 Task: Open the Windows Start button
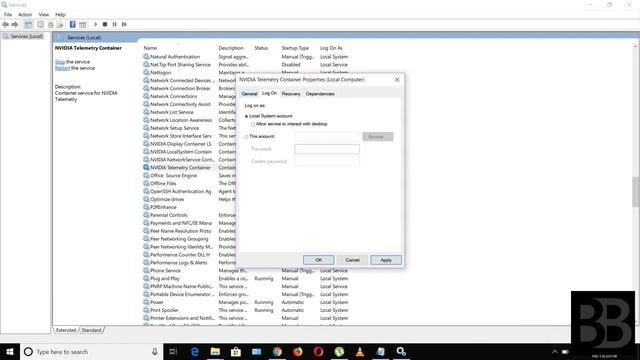click(10, 351)
